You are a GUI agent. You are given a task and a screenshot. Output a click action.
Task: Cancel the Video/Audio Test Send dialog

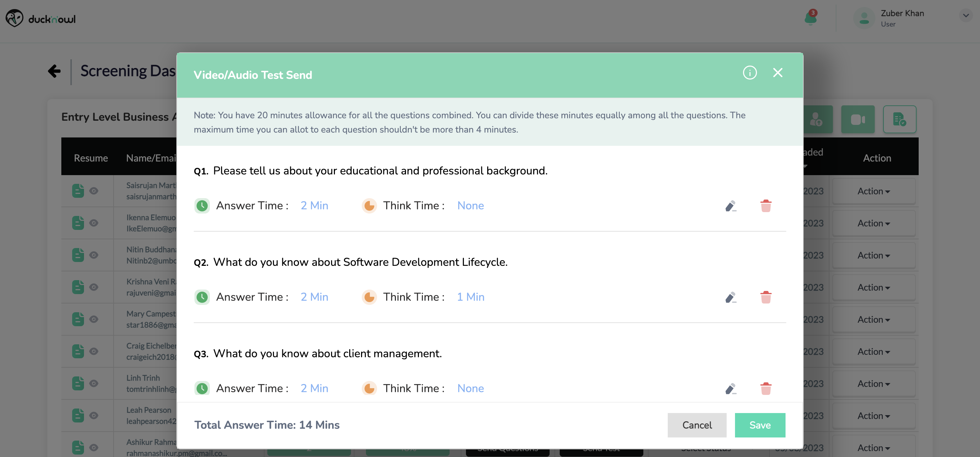[x=697, y=425]
